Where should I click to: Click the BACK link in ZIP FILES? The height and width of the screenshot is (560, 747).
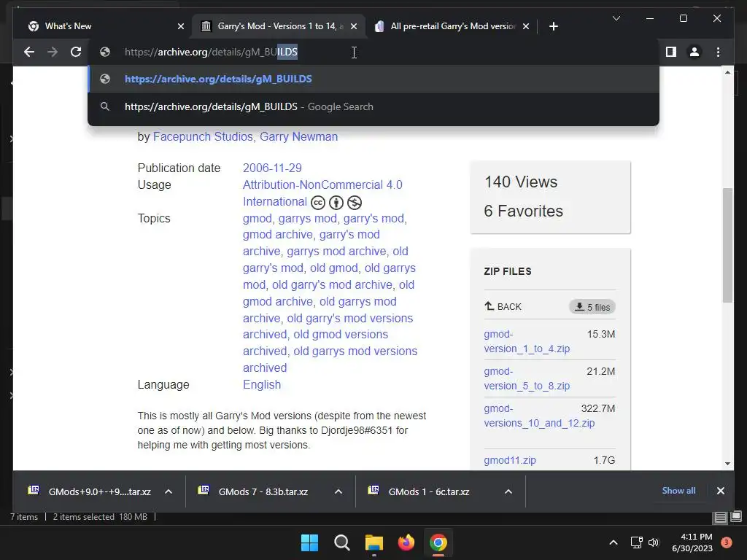pyautogui.click(x=503, y=307)
